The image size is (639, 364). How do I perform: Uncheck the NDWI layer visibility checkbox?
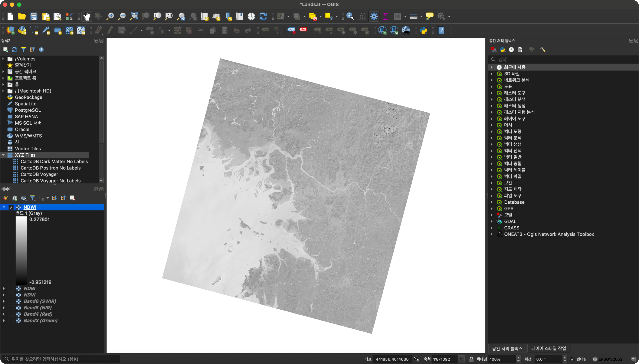click(11, 207)
